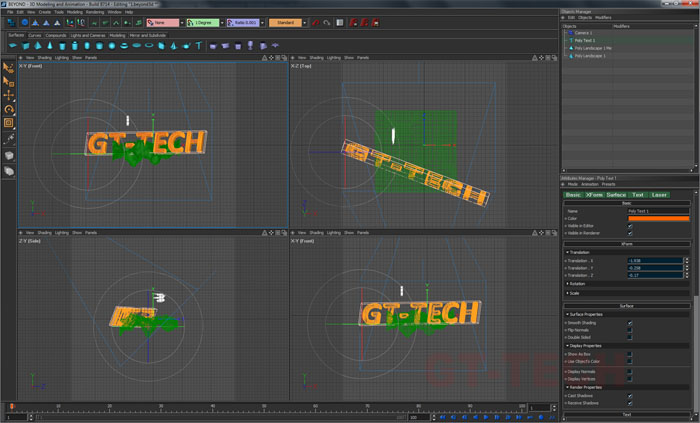Enable Show As Box checkbox

click(x=630, y=354)
